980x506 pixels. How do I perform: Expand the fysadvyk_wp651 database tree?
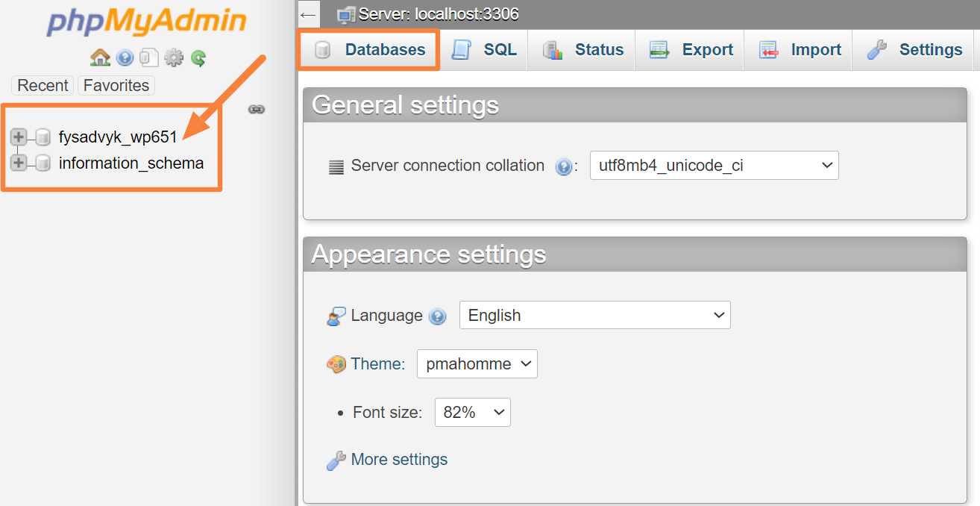click(19, 137)
